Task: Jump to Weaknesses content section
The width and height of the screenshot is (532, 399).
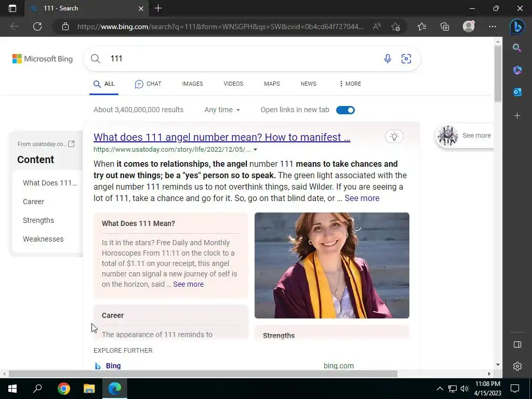Action: (43, 239)
